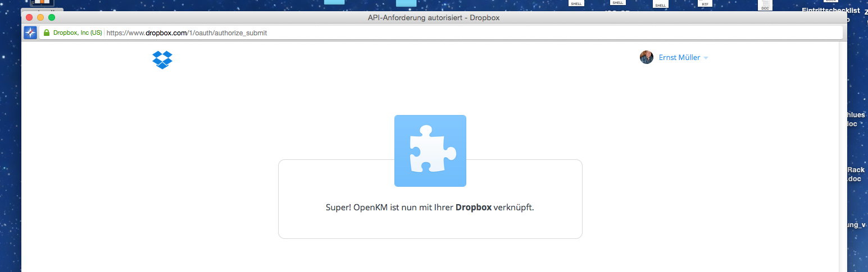Click the puzzle piece app icon
Image resolution: width=868 pixels, height=272 pixels.
click(x=430, y=150)
